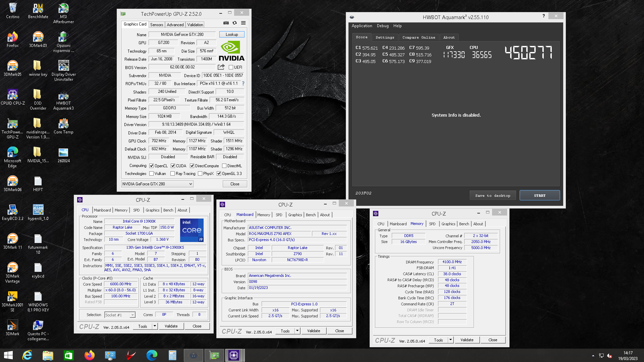Screen dimensions: 644x362
Task: Open the nvidiaInspector folder icon
Action: [38, 129]
